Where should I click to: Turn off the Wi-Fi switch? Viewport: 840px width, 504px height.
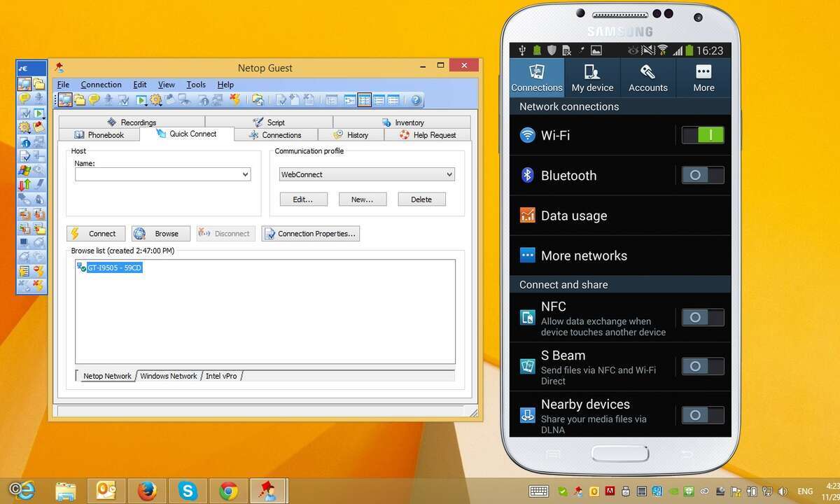703,135
